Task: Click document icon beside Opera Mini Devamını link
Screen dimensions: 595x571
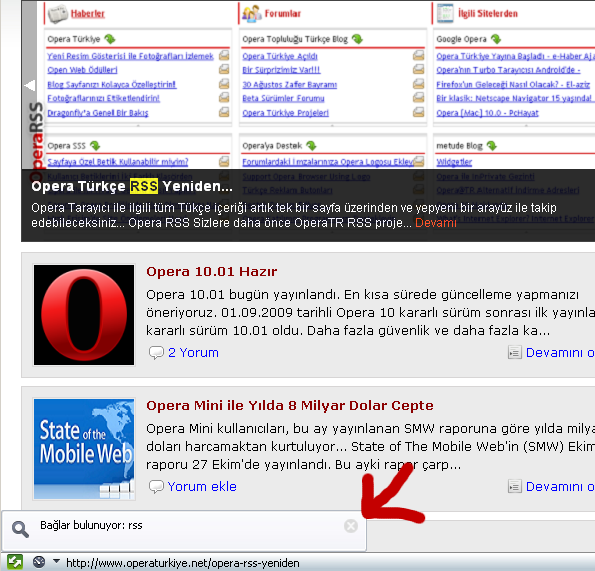Action: click(515, 486)
